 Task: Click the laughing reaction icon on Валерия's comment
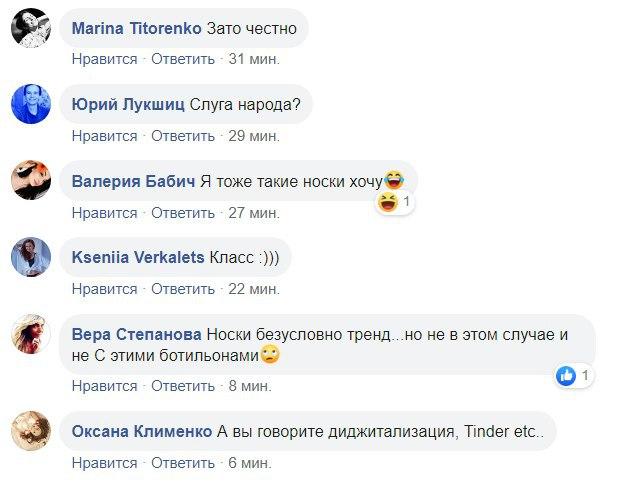point(388,202)
